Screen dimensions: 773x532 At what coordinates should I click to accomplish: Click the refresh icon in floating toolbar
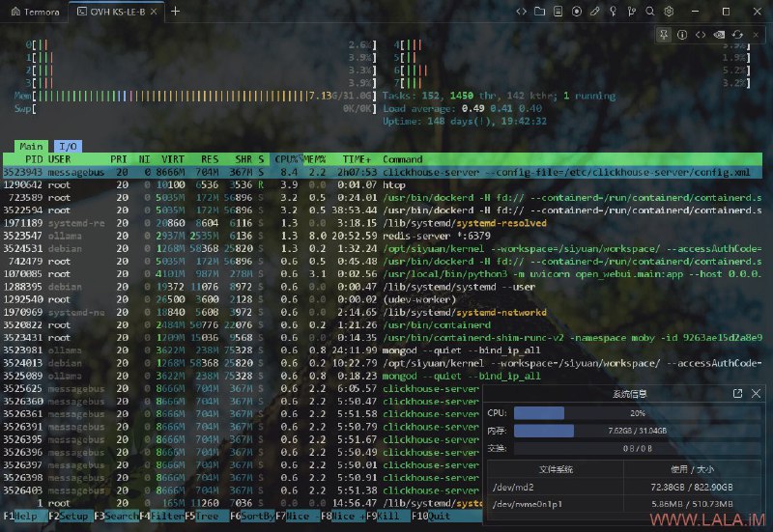[x=737, y=35]
